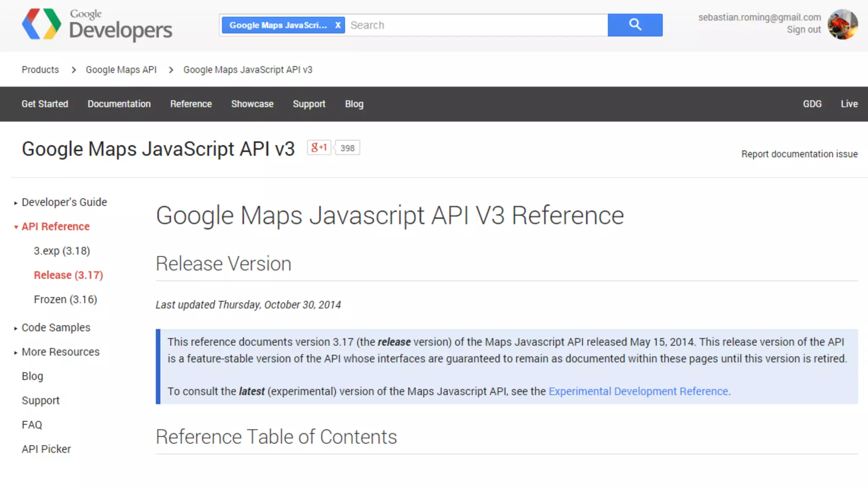Click the Google +1 button

[x=319, y=147]
